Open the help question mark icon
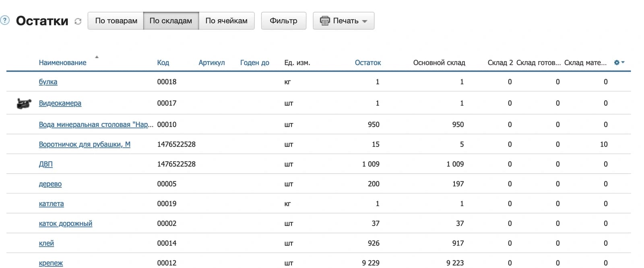644x268 pixels. tap(5, 20)
